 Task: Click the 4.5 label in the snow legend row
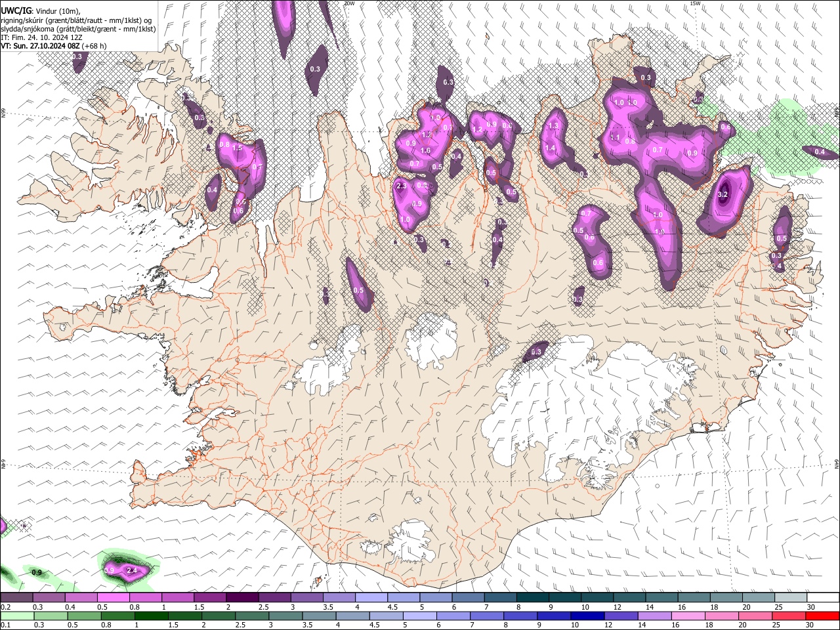pos(392,607)
